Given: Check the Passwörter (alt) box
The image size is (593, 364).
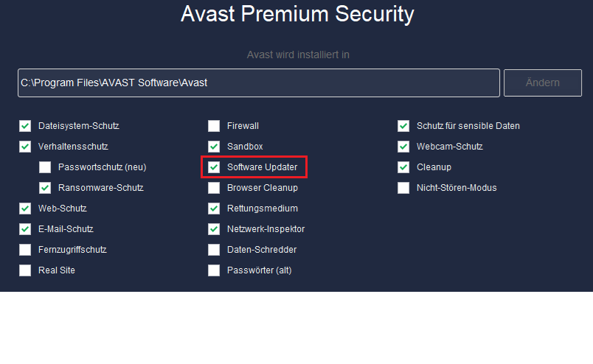Looking at the screenshot, I should 214,270.
